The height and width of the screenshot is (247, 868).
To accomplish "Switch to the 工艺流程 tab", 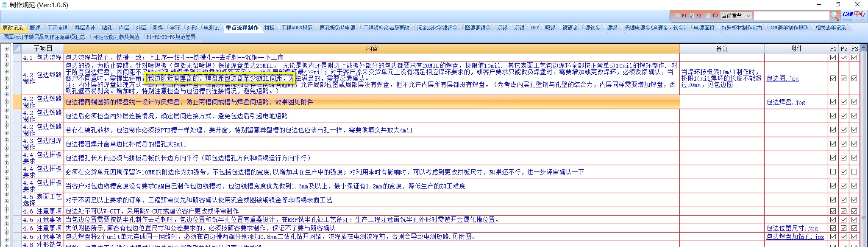I will point(57,28).
